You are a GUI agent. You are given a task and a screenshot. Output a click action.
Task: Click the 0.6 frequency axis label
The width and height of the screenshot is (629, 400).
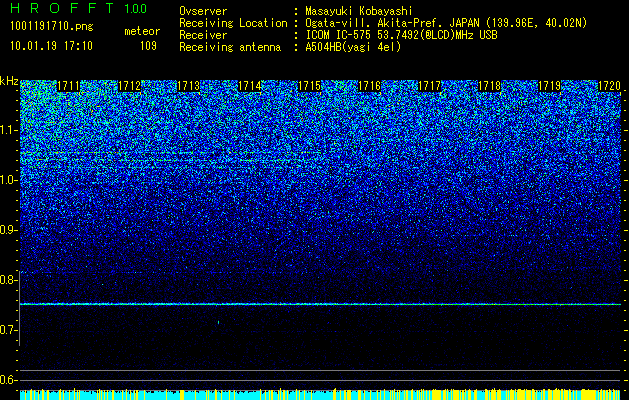[x=8, y=380]
